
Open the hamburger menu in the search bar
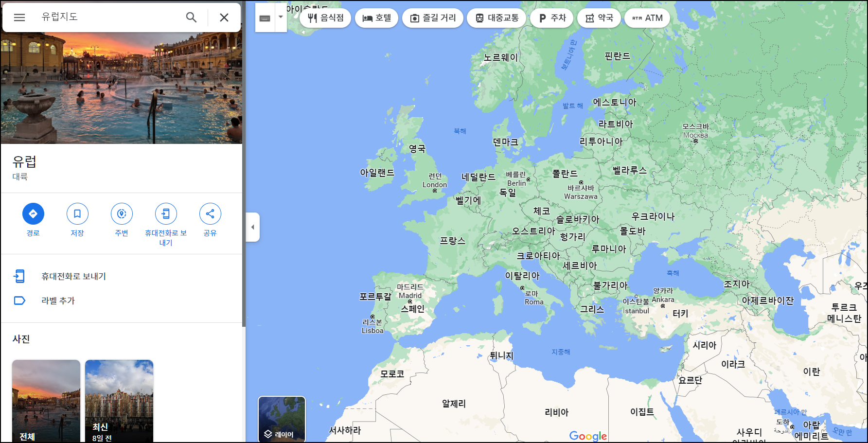pos(19,18)
